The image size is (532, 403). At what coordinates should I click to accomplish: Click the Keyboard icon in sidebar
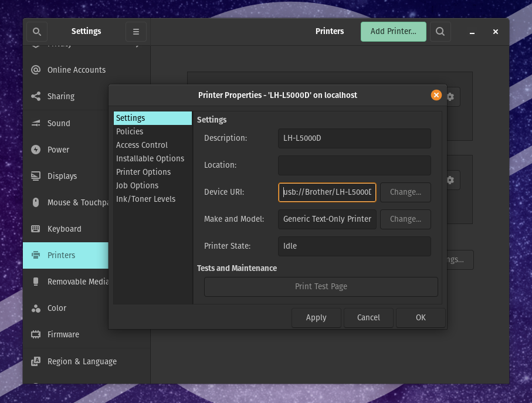pos(36,229)
